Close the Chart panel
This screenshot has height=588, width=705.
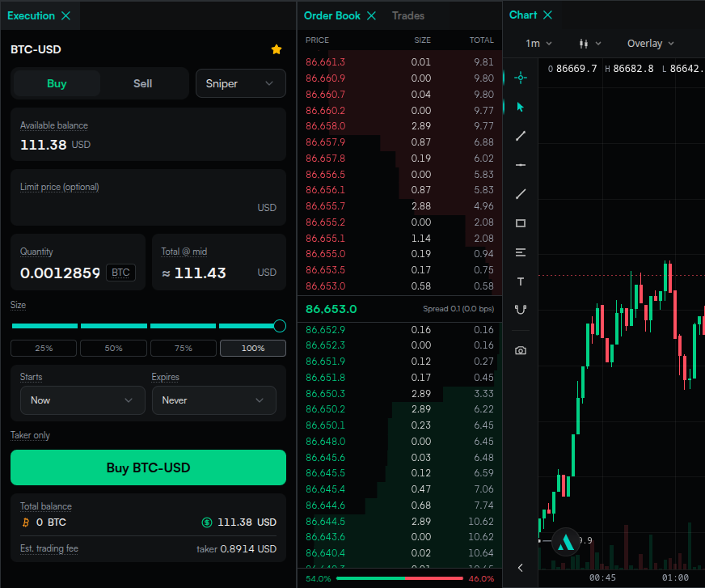tap(547, 15)
